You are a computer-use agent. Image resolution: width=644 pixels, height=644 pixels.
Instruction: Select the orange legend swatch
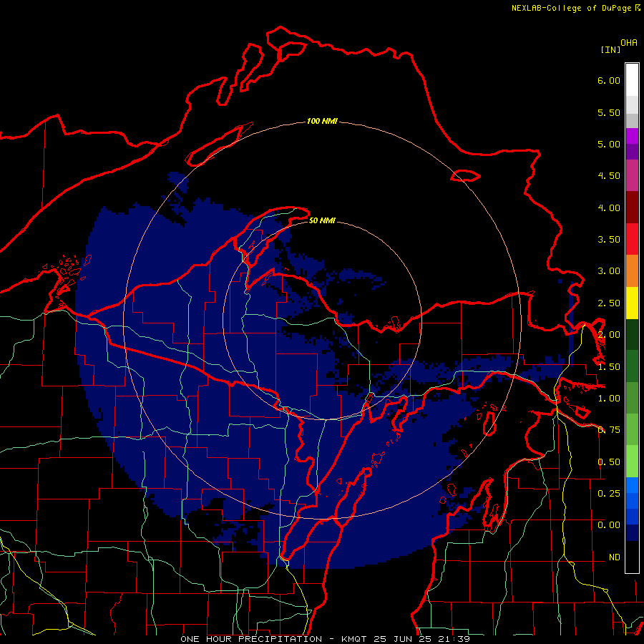click(x=632, y=271)
